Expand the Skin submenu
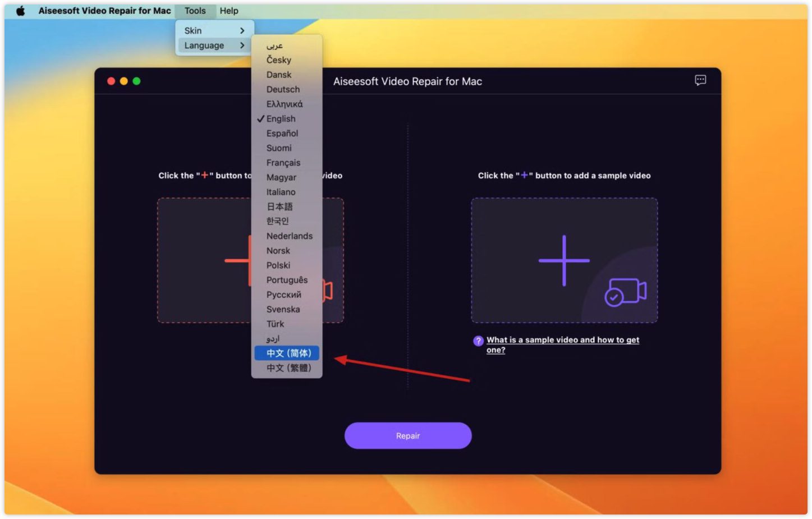The width and height of the screenshot is (812, 519). tap(215, 30)
